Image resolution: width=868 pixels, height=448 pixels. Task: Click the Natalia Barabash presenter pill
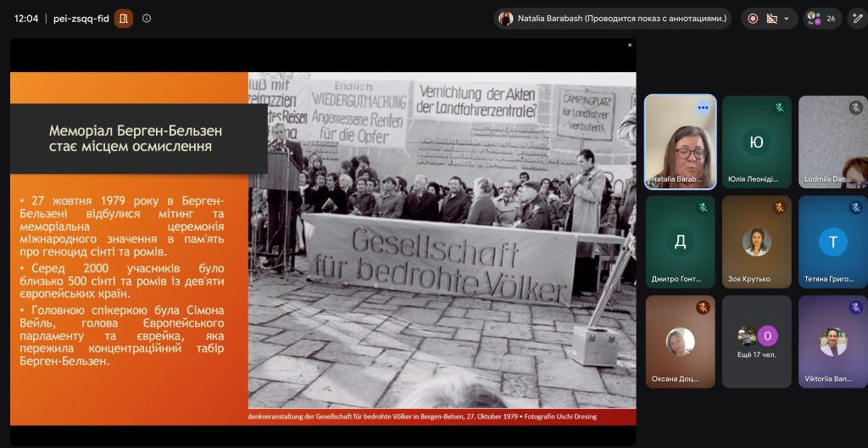coord(612,19)
